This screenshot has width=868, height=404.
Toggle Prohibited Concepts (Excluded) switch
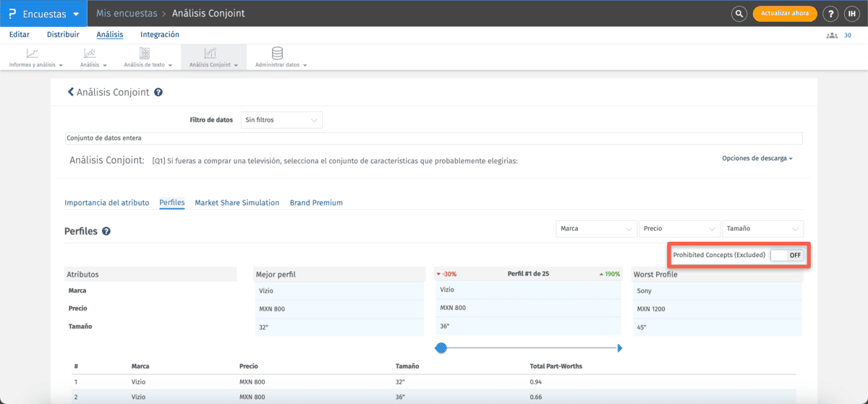click(x=787, y=256)
